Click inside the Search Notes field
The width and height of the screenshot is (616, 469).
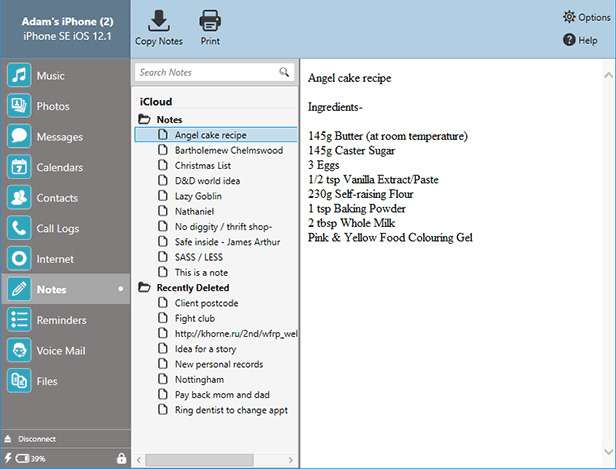click(x=206, y=72)
